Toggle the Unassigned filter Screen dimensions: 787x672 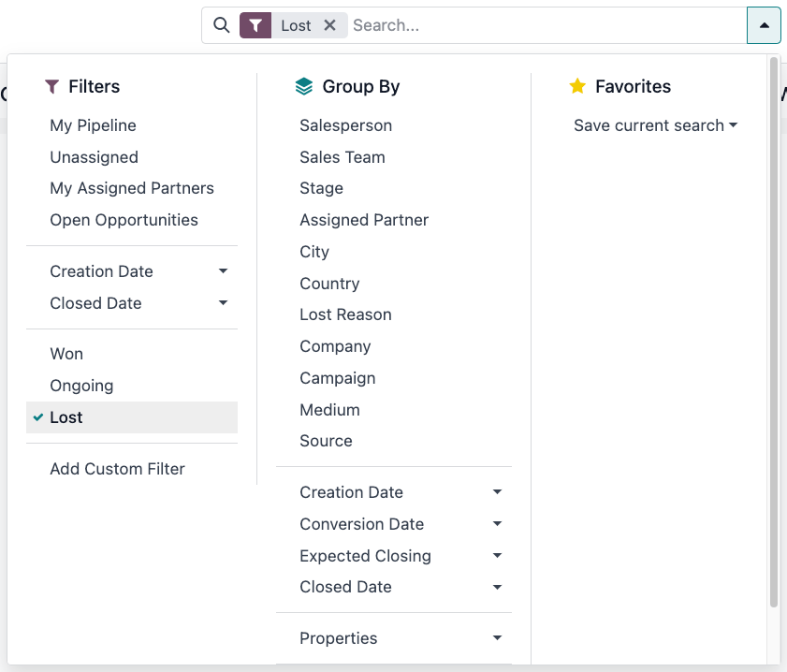pyautogui.click(x=94, y=157)
